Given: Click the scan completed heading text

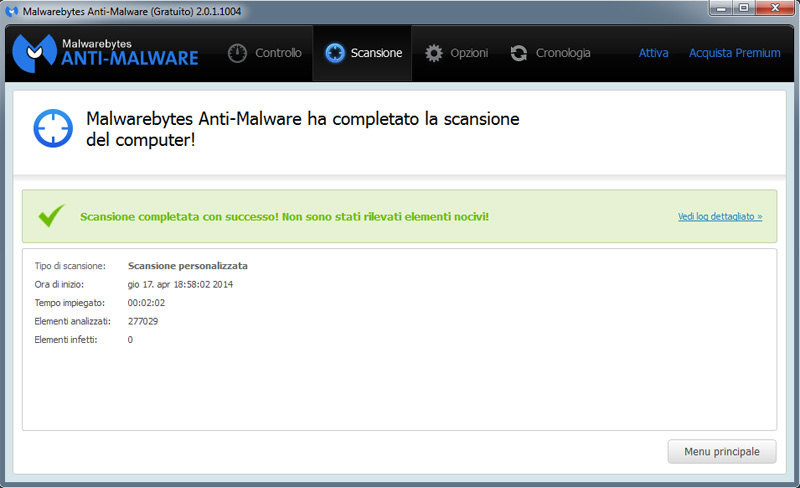Looking at the screenshot, I should tap(303, 129).
